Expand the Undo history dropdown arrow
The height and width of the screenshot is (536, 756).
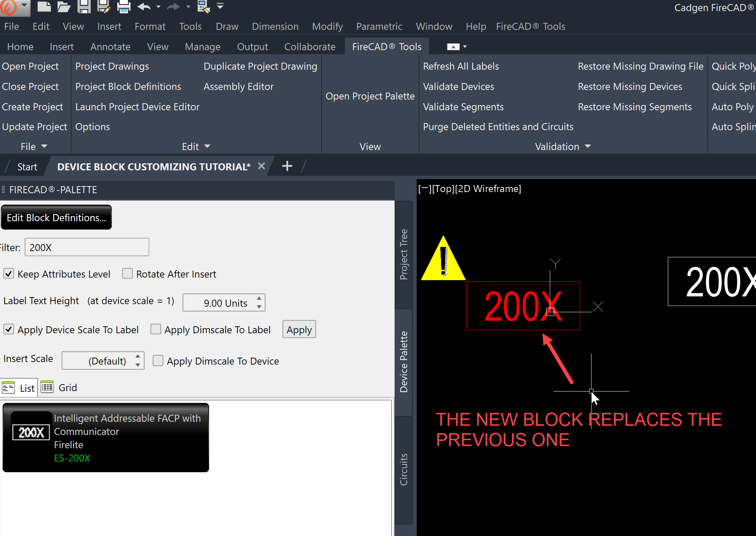click(159, 7)
